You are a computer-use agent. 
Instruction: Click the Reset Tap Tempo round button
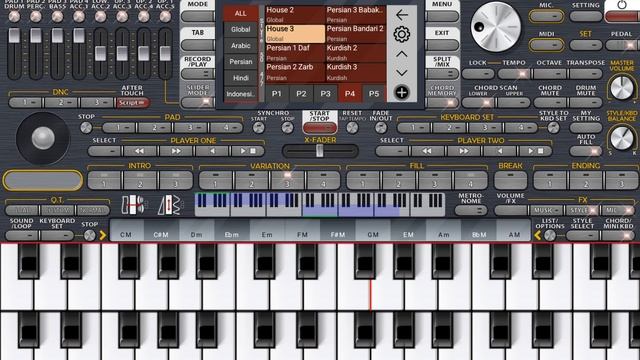tap(352, 128)
